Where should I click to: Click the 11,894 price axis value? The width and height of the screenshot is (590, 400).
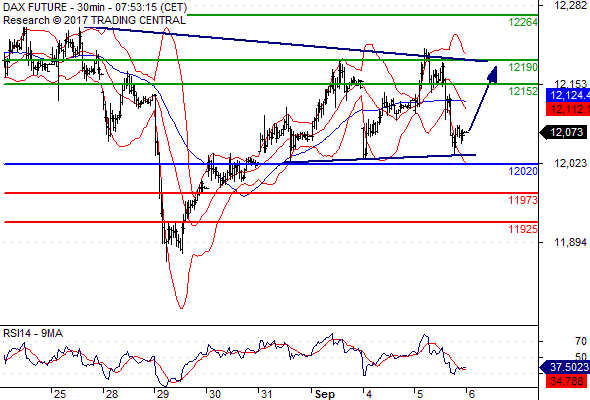point(570,242)
